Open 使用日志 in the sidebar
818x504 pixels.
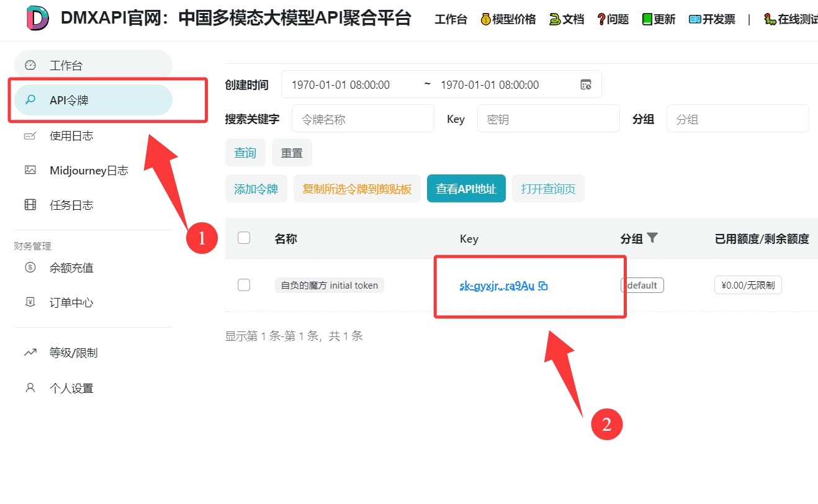coord(71,135)
